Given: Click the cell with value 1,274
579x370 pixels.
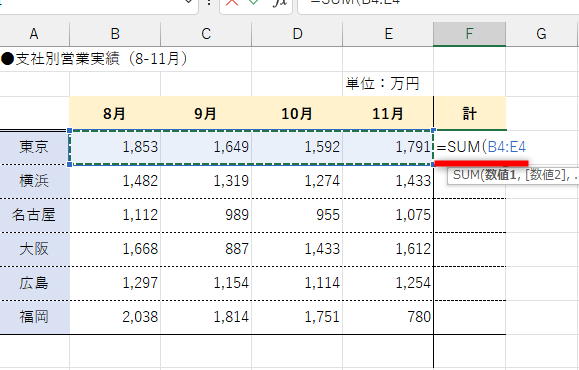Looking at the screenshot, I should point(297,181).
